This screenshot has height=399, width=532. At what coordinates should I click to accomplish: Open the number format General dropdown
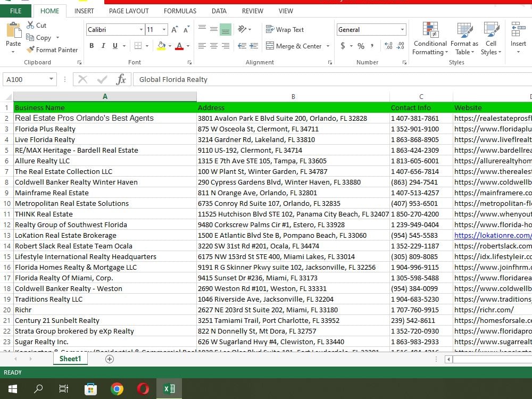click(x=402, y=29)
